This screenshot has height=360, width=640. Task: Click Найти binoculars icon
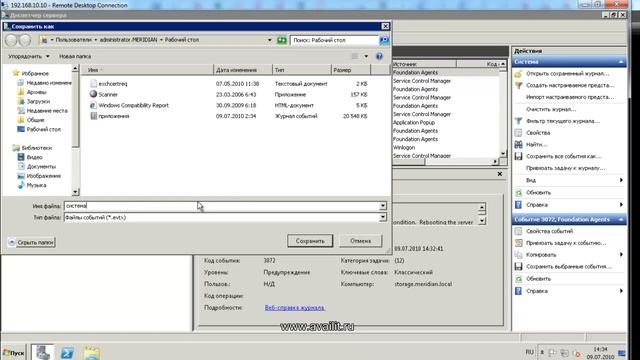(518, 144)
